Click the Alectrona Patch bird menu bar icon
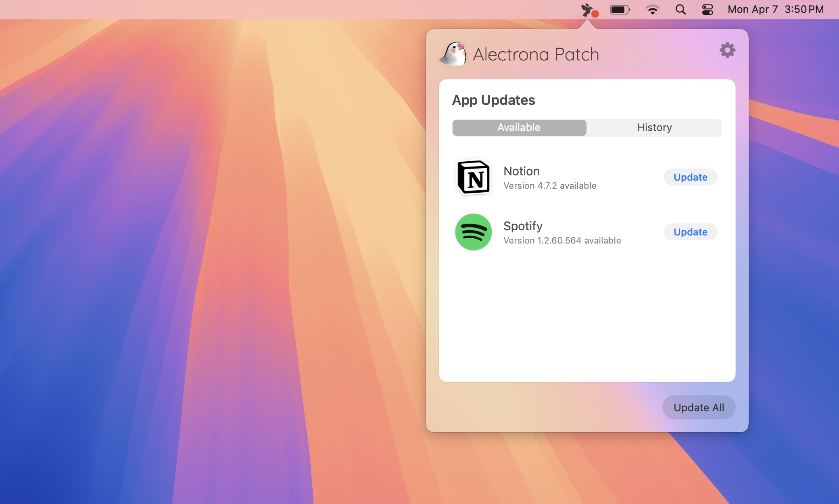This screenshot has height=504, width=839. (x=587, y=9)
